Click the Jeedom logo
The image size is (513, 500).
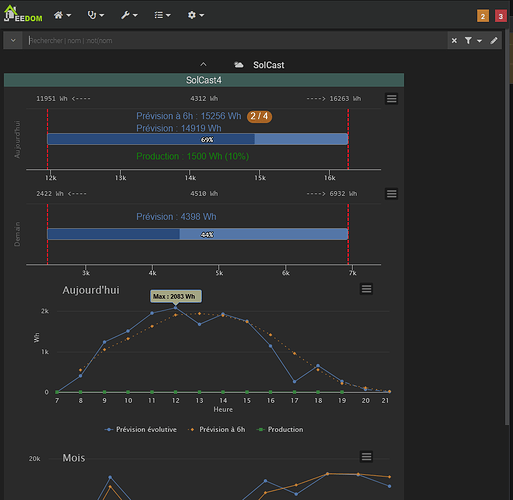23,14
